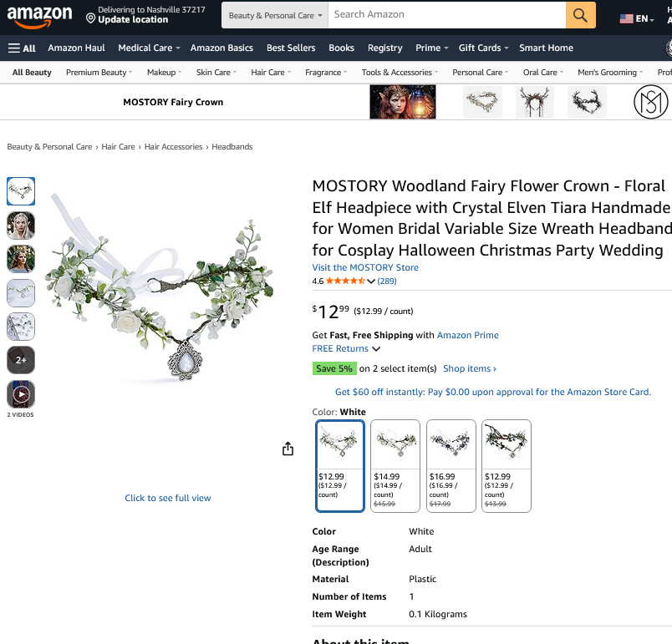Click the orange search magnifier button

[580, 15]
